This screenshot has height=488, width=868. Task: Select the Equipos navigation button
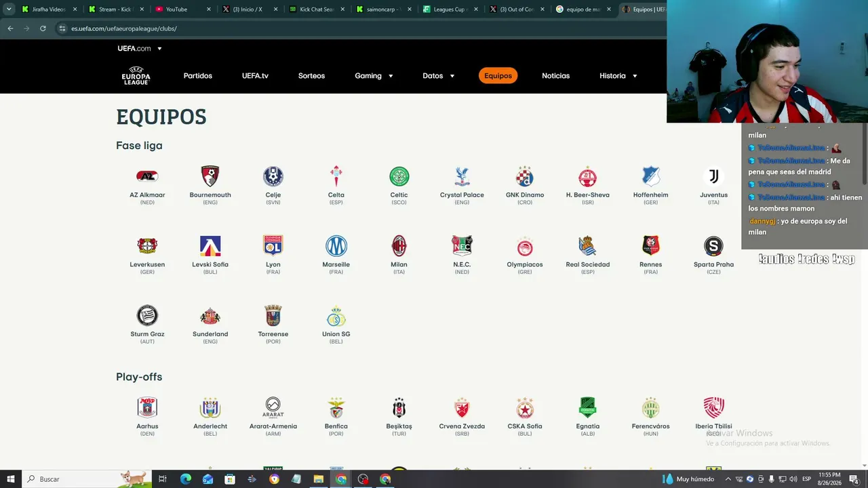tap(498, 76)
